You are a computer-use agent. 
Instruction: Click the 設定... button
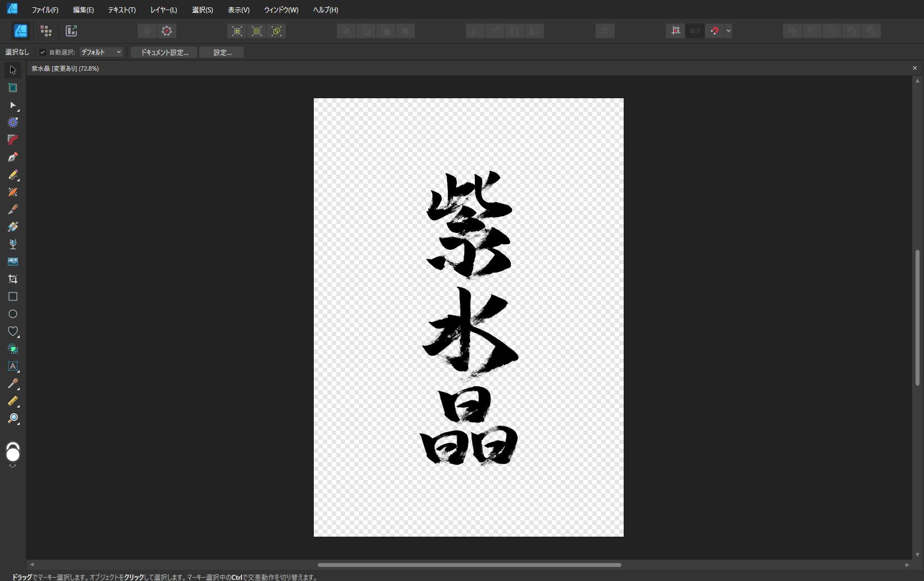(x=222, y=52)
